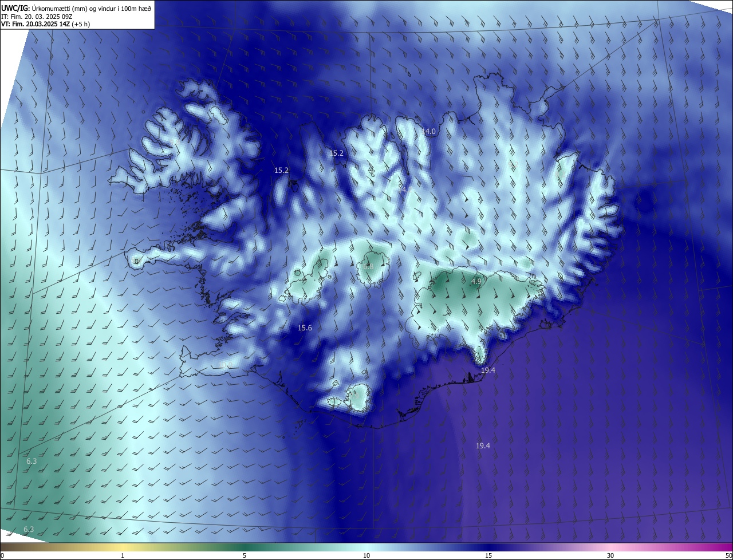Screen dimensions: 733x560
Task: Click color bar tick label "10"
Action: point(366,556)
